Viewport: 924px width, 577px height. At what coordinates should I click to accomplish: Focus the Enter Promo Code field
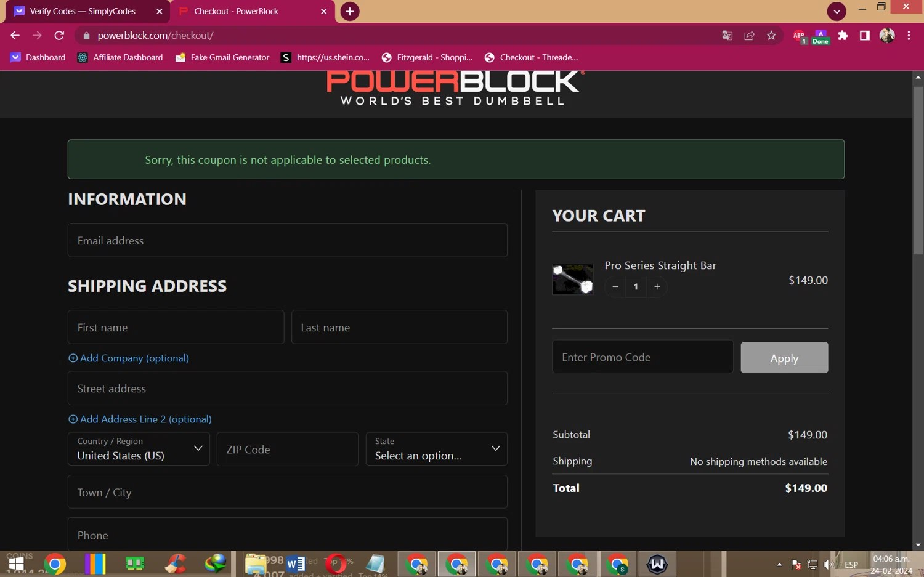(642, 357)
